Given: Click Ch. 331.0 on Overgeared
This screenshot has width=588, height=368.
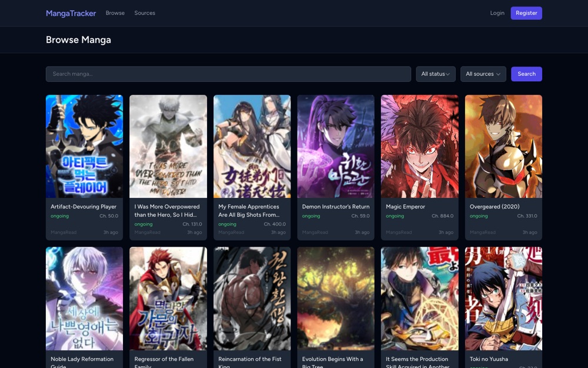Looking at the screenshot, I should click(527, 216).
